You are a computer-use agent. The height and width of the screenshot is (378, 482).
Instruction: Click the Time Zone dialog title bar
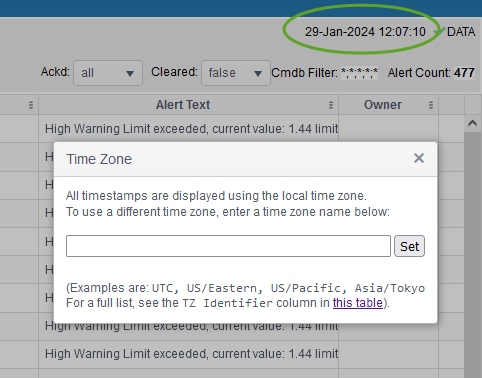(233, 159)
